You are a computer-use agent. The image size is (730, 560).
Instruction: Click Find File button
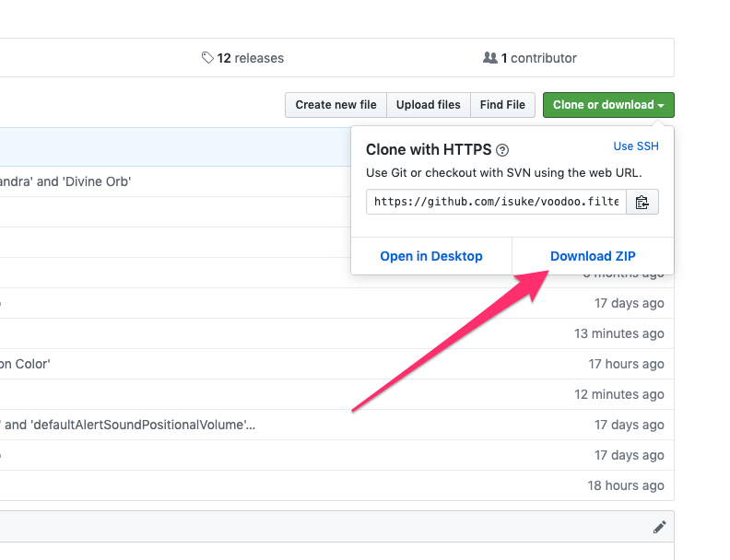pyautogui.click(x=503, y=105)
